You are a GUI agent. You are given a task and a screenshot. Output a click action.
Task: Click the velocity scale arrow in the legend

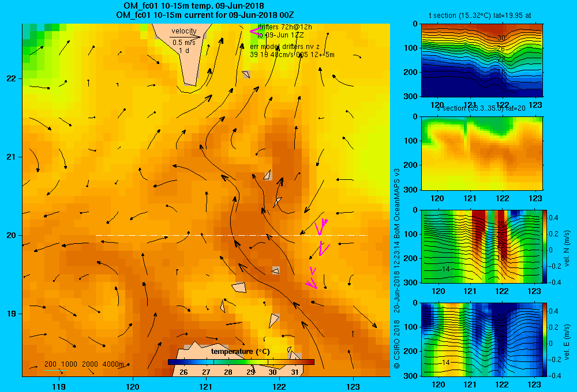pyautogui.click(x=185, y=37)
